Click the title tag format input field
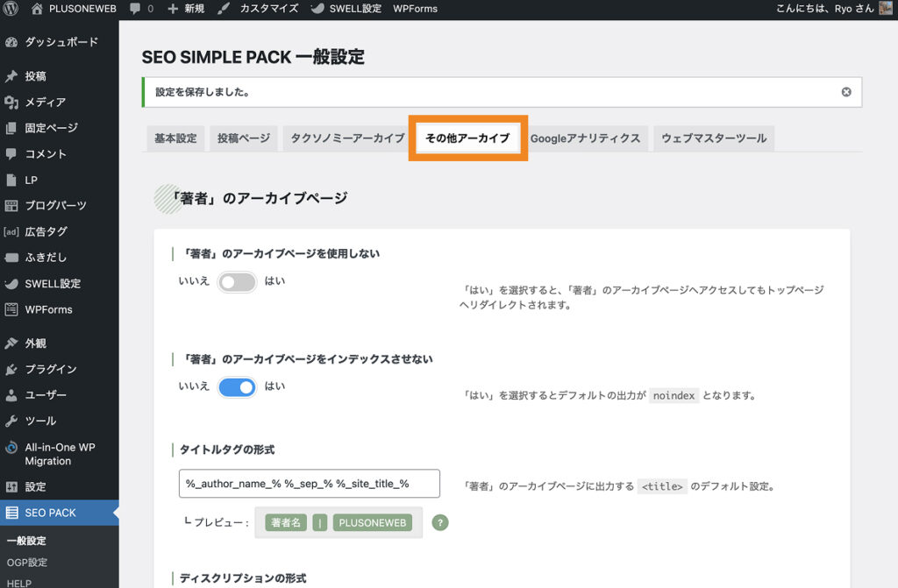Screen dimensions: 898x588 (x=309, y=484)
